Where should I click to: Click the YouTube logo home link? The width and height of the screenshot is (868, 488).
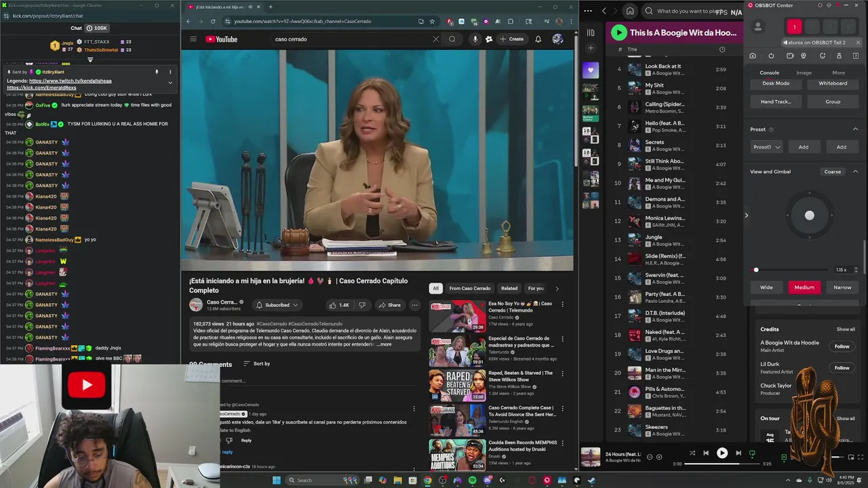pos(222,39)
